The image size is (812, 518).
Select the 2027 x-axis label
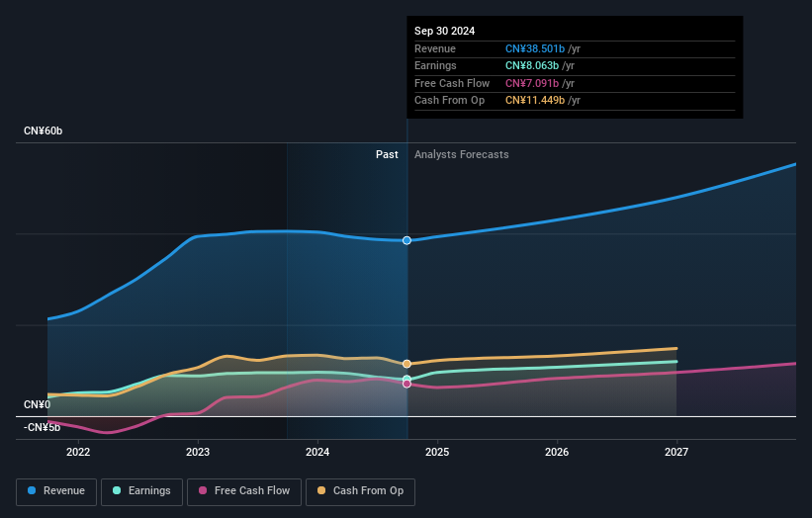click(677, 453)
